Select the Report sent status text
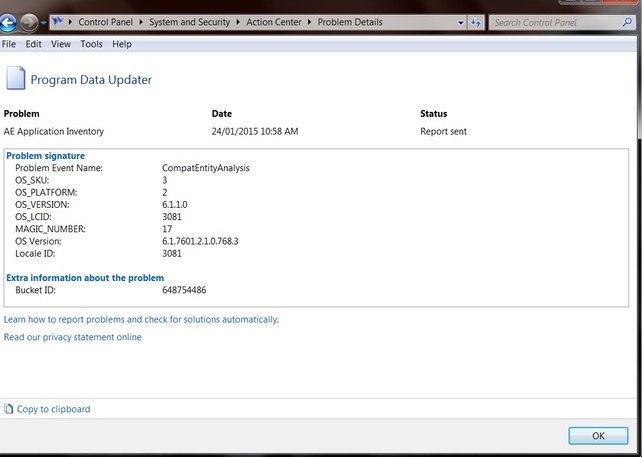Screen dimensions: 642x457 coord(443,131)
